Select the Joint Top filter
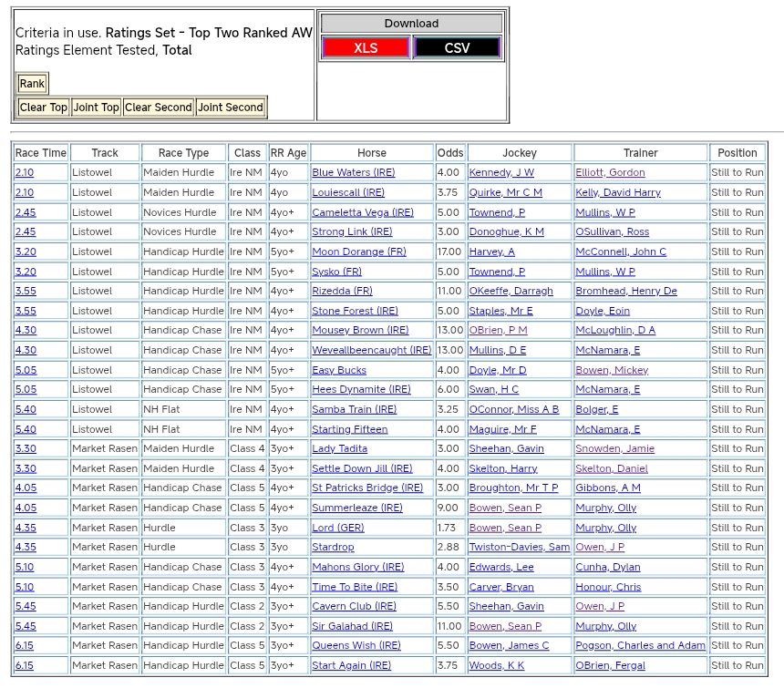Screen dimensions: 784x688 click(x=97, y=108)
